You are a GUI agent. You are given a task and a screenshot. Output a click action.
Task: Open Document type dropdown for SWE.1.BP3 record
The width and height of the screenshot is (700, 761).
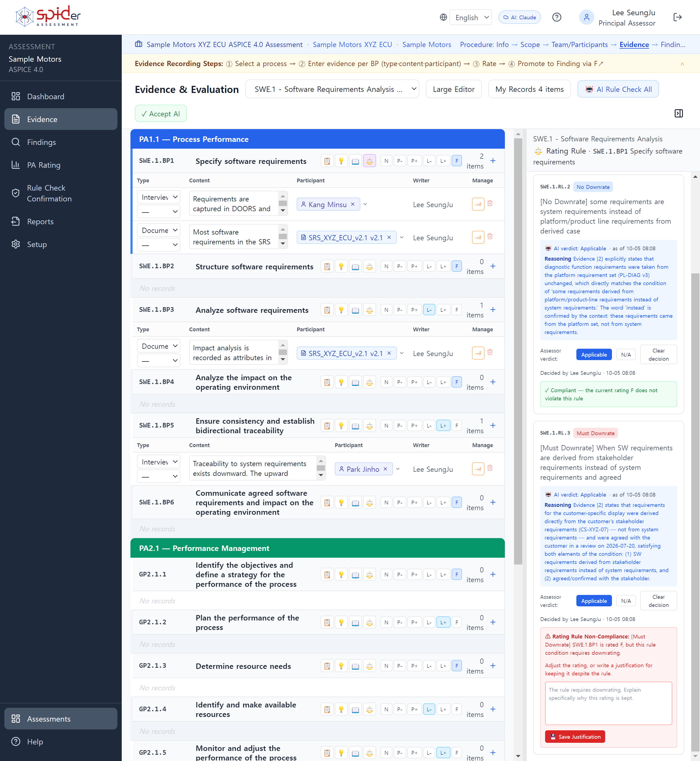tap(158, 346)
